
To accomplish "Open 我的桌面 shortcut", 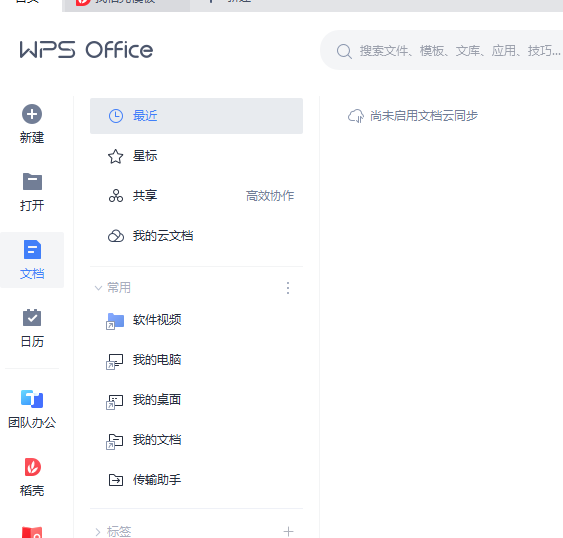I will click(x=196, y=400).
